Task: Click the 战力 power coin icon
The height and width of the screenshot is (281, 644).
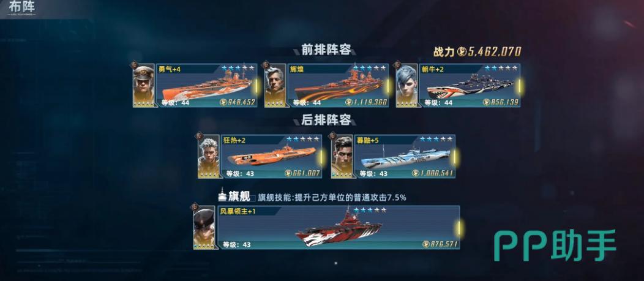Action: (x=462, y=52)
